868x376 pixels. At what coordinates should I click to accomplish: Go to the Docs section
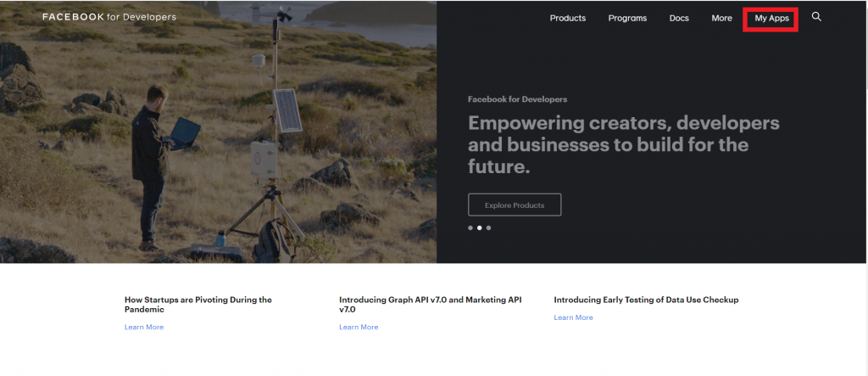679,18
